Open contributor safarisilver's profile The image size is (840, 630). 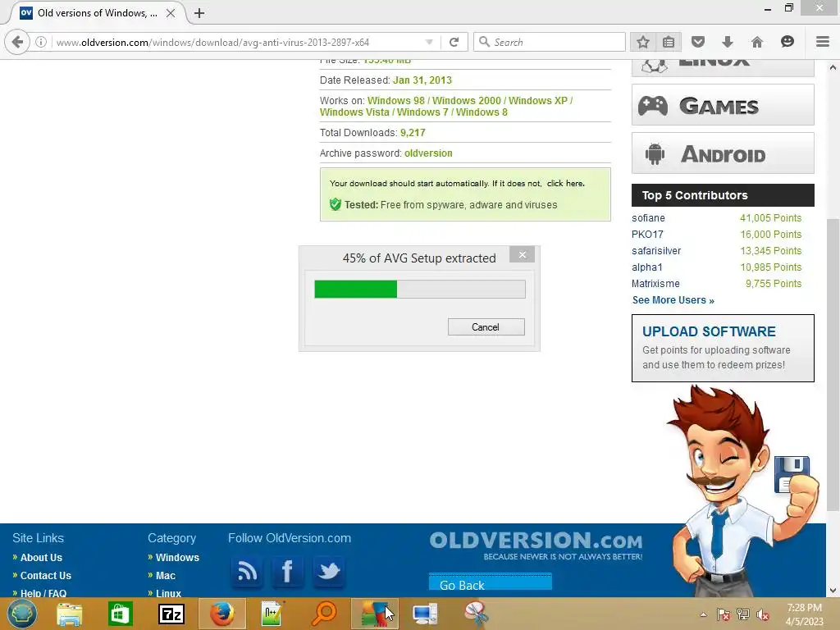[x=656, y=251]
